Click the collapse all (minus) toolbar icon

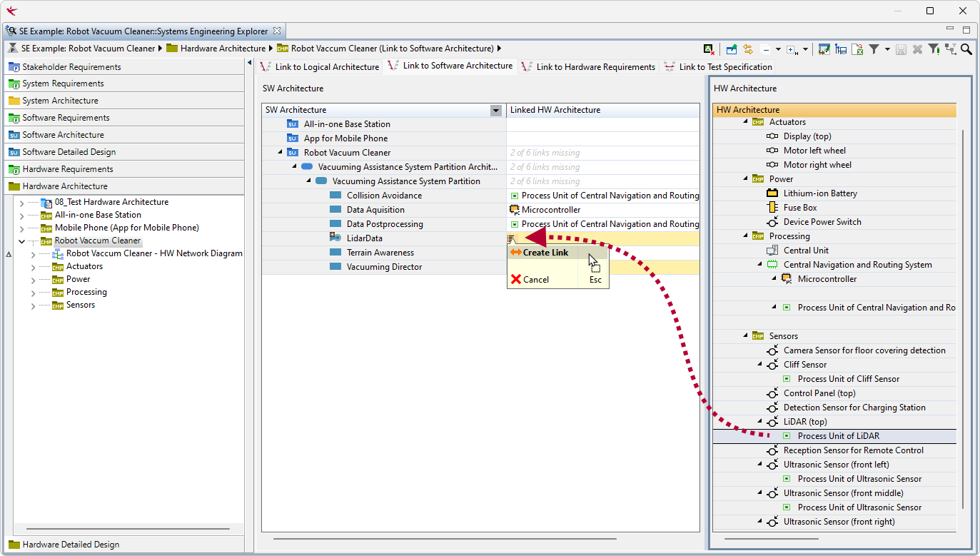(x=766, y=50)
